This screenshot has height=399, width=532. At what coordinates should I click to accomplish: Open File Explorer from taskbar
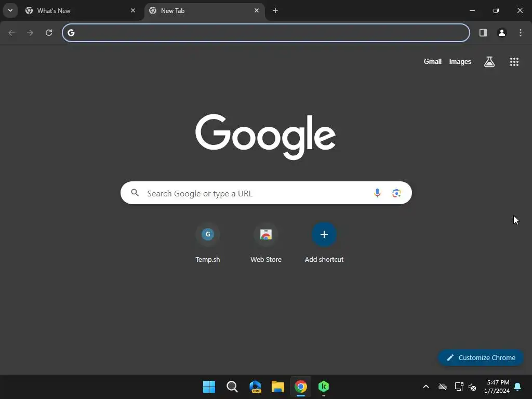[x=278, y=387]
